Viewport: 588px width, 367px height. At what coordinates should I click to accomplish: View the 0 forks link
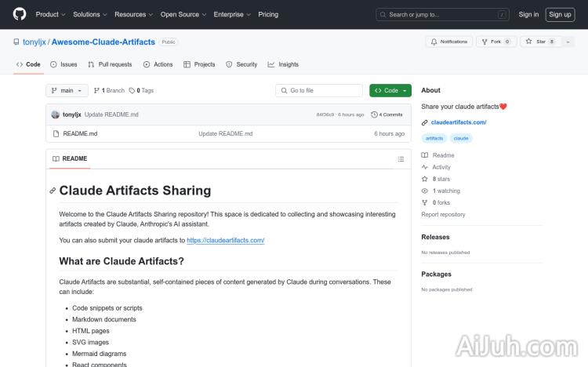click(436, 202)
